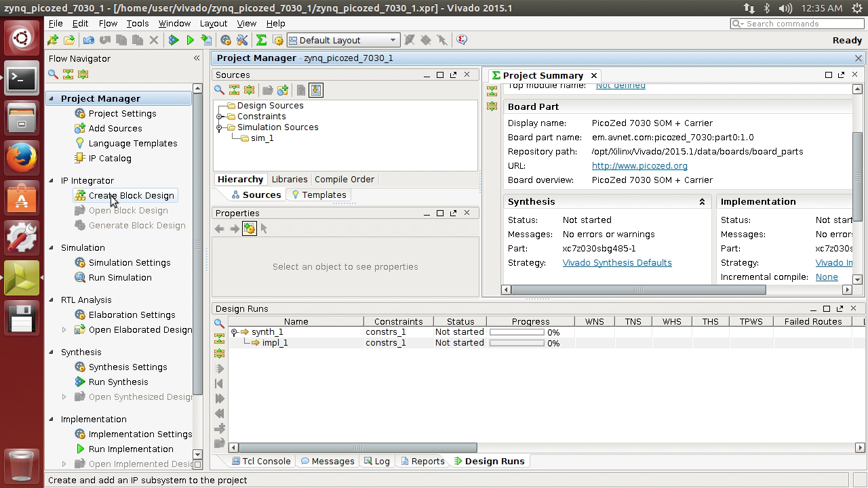
Task: Open the Tools menu
Action: pyautogui.click(x=137, y=23)
